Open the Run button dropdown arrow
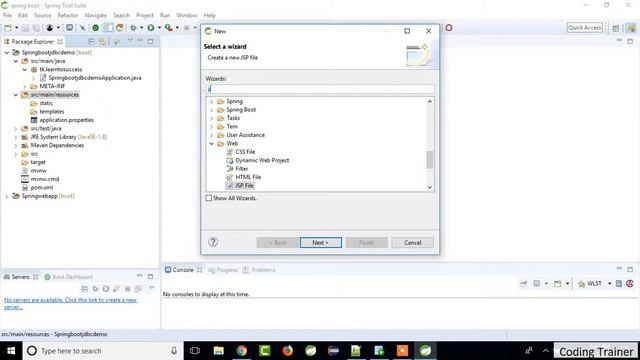This screenshot has width=640, height=360. click(x=159, y=28)
